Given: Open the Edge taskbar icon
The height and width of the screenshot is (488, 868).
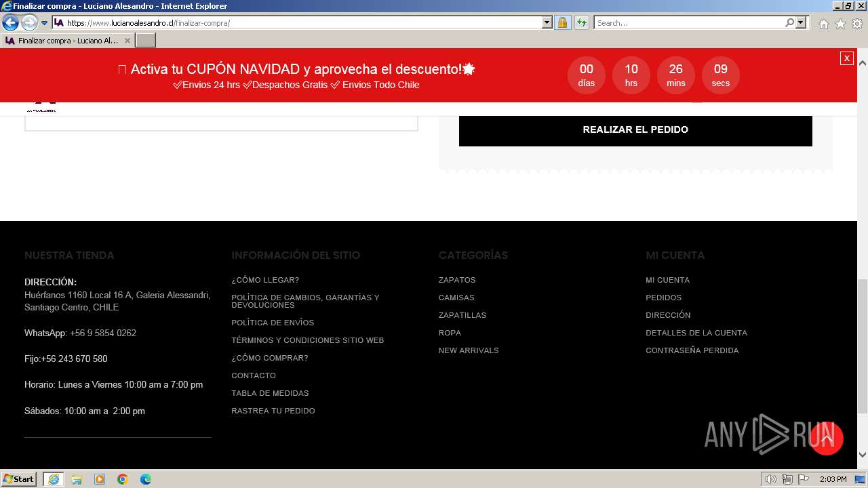Looking at the screenshot, I should point(146,479).
